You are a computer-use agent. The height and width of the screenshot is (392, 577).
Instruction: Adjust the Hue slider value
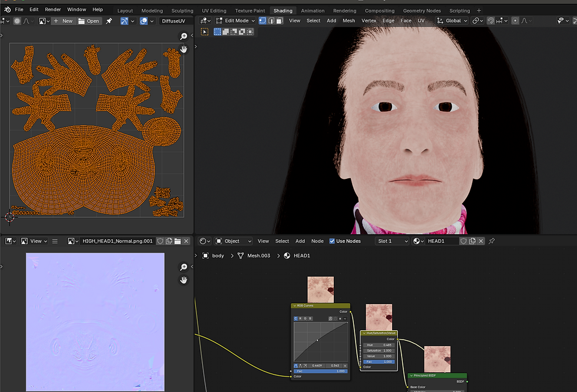pos(379,345)
